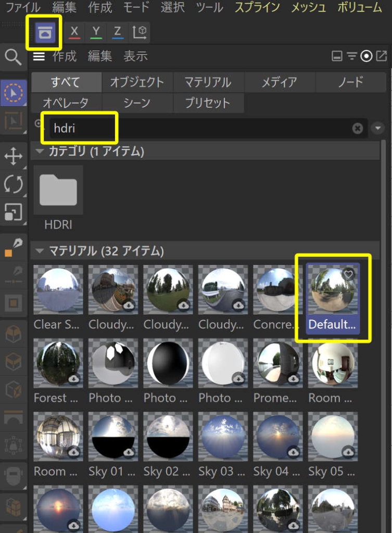The image size is (392, 533).
Task: Favorite the Default... material with heart icon
Action: (x=348, y=274)
